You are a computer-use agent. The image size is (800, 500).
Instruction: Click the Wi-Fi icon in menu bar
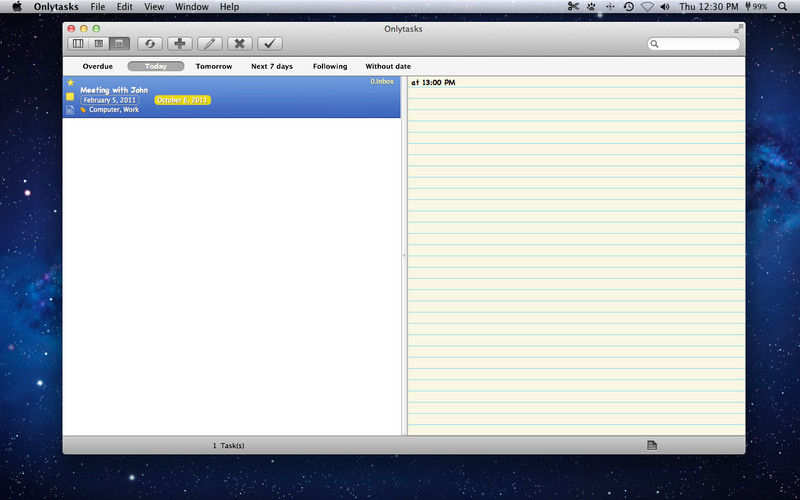point(647,7)
